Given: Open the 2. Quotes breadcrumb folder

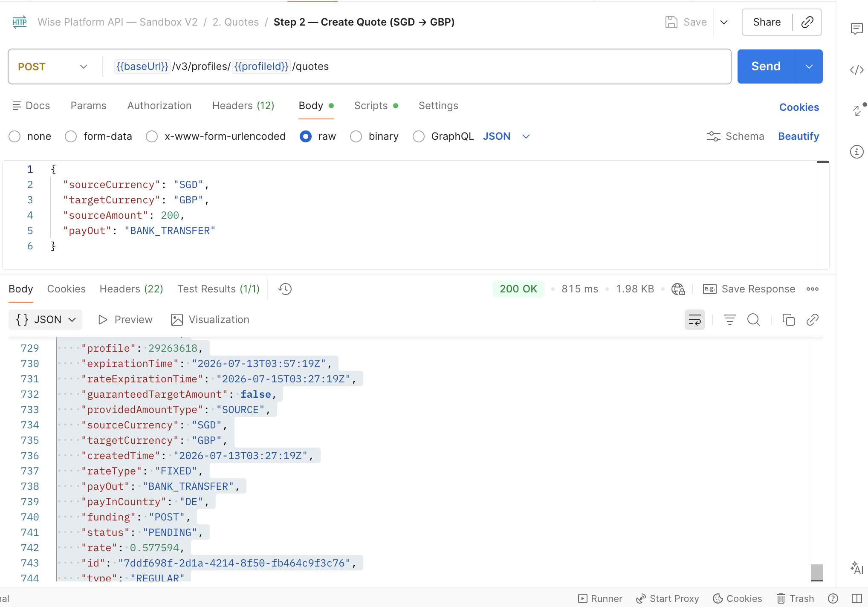Looking at the screenshot, I should click(236, 22).
